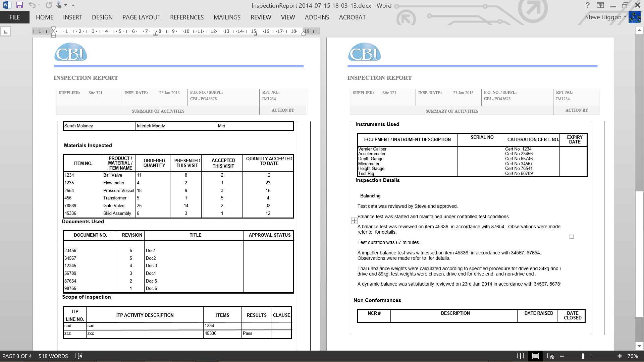This screenshot has width=644, height=362.
Task: Select the Web Layout view icon
Action: [x=550, y=356]
